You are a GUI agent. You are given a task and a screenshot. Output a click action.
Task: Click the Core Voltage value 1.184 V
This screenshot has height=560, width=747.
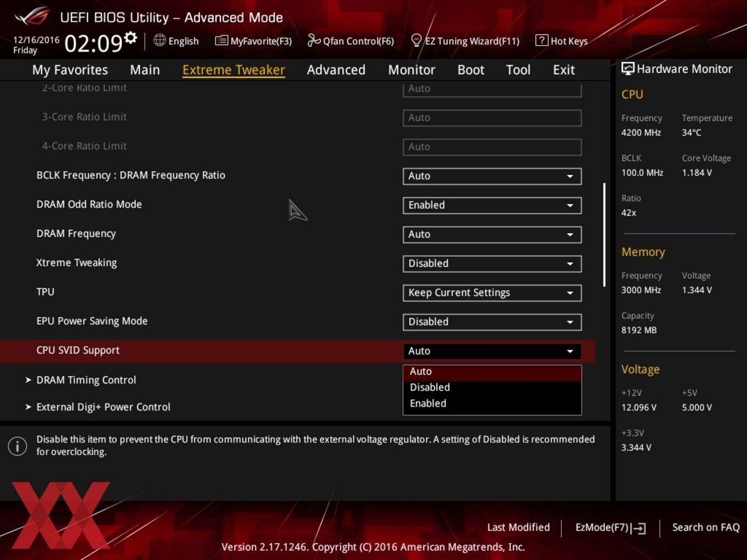tap(696, 172)
